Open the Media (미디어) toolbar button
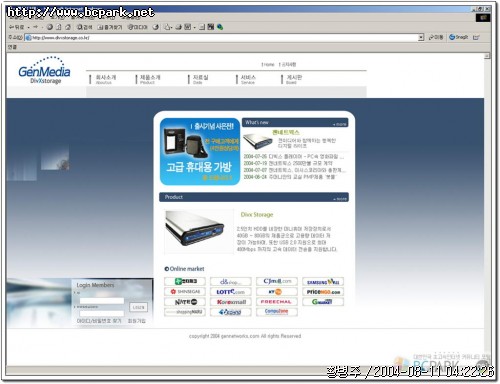 (x=137, y=27)
